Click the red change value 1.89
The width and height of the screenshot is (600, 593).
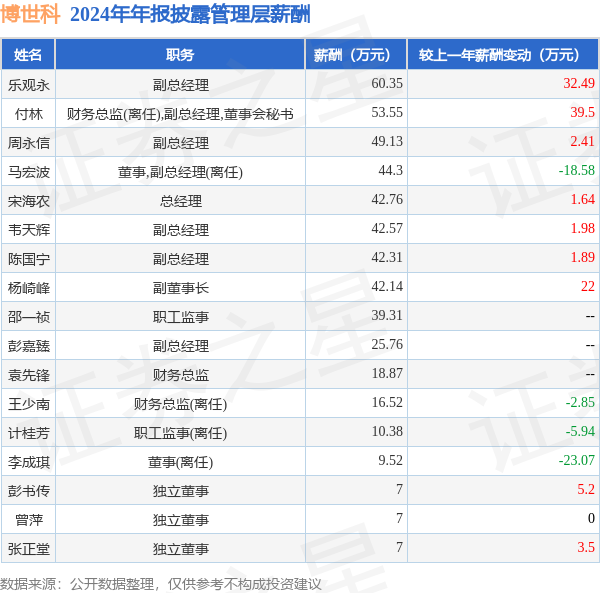click(x=582, y=257)
